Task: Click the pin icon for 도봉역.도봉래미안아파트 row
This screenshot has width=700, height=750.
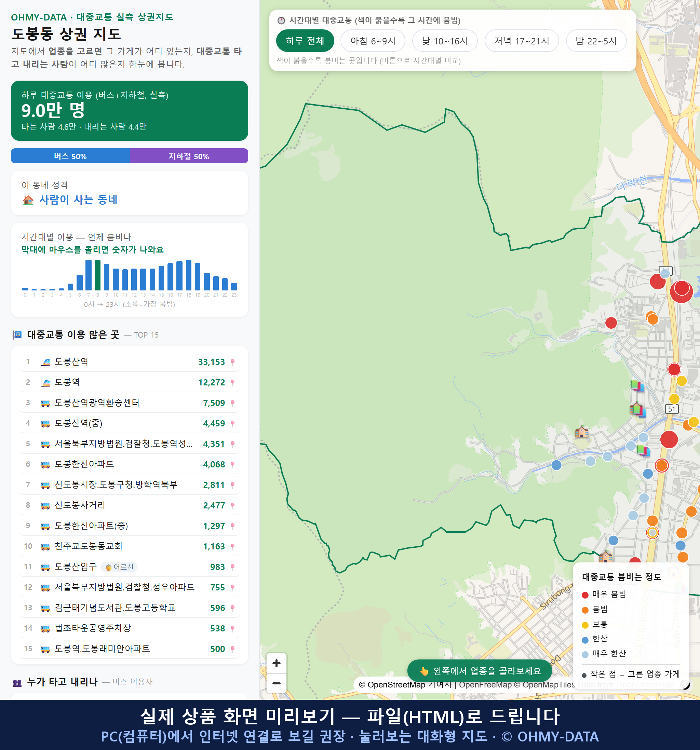Action: [232, 649]
